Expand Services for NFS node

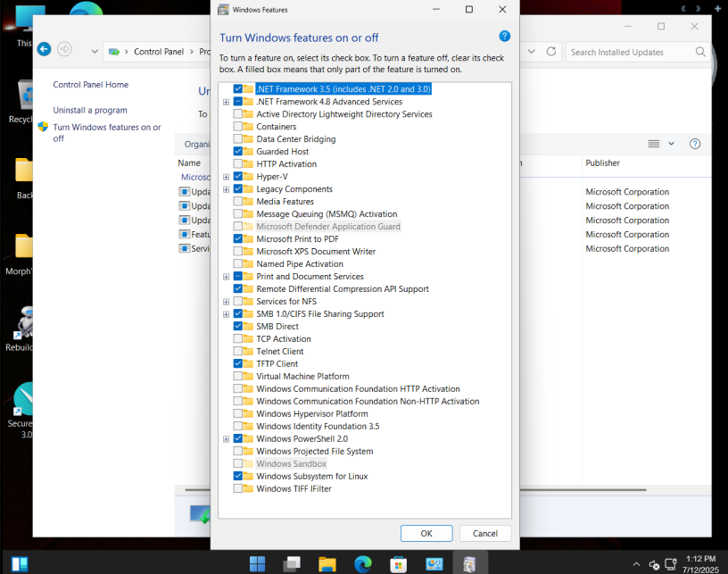pos(226,302)
